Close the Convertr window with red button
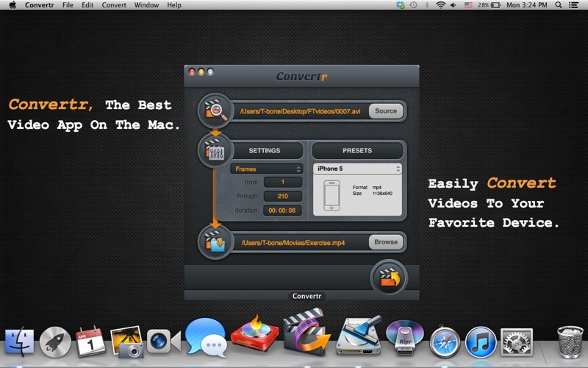 pyautogui.click(x=192, y=71)
